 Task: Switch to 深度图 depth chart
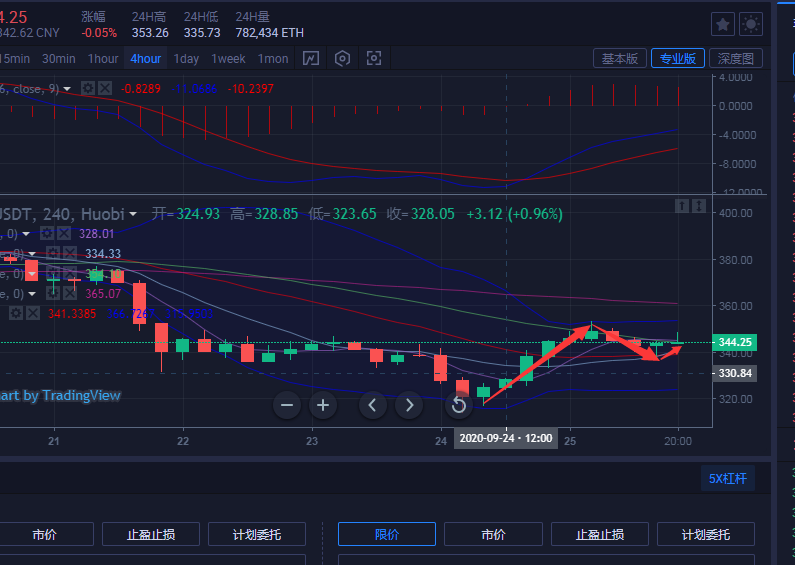pos(736,59)
